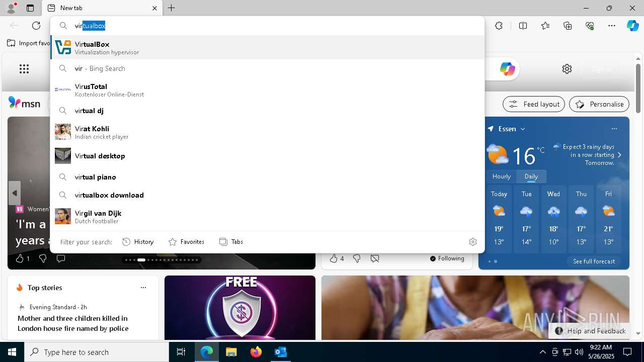Open Help and Feedback
Viewport: 644px width, 362px height.
click(x=590, y=331)
